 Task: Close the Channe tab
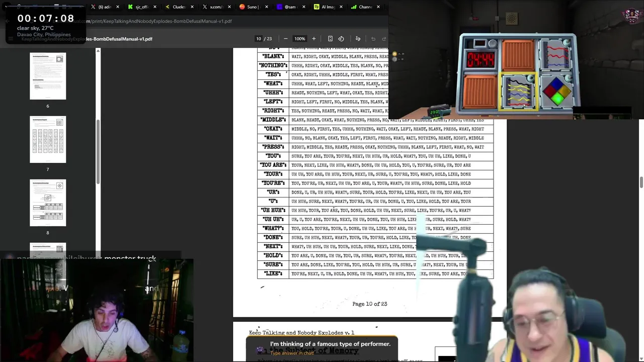click(x=378, y=7)
